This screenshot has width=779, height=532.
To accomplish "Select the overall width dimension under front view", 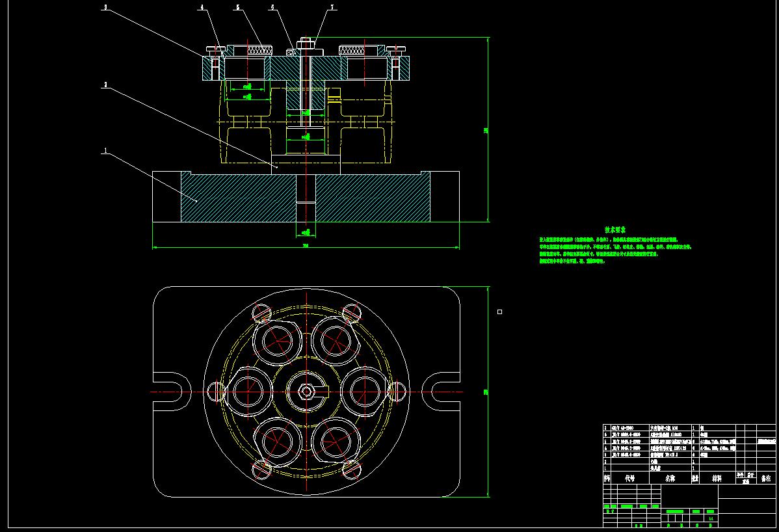I will [x=306, y=246].
